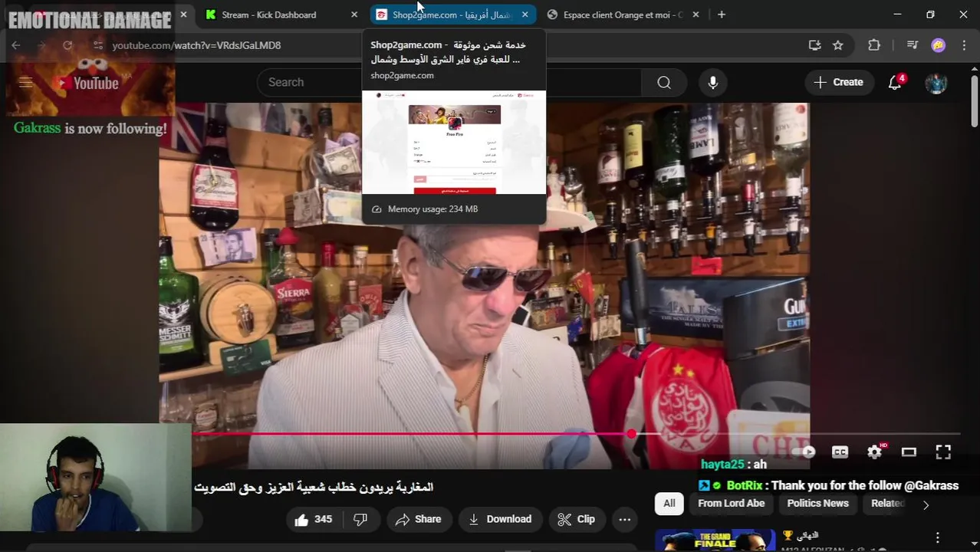Open the browser extensions puzzle icon
The width and height of the screenshot is (980, 552).
pos(874,45)
